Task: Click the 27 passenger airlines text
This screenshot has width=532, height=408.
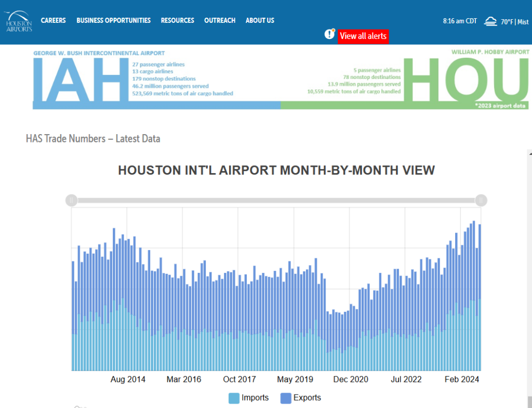Action: (158, 64)
